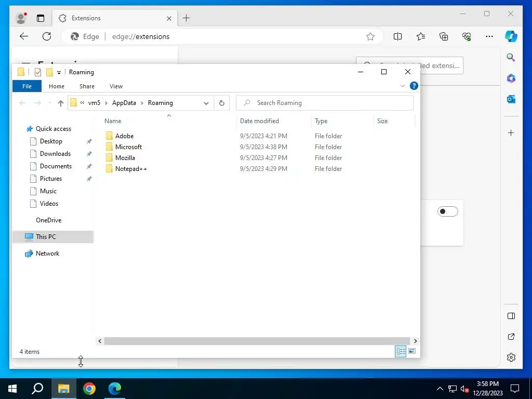This screenshot has width=532, height=399.
Task: Go up one folder level arrow
Action: click(x=60, y=103)
